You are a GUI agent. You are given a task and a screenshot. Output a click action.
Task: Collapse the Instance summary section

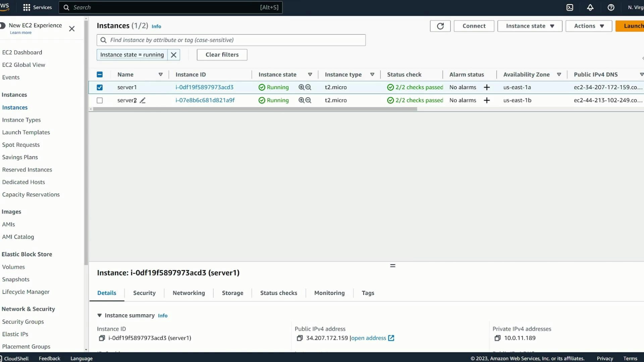point(100,315)
